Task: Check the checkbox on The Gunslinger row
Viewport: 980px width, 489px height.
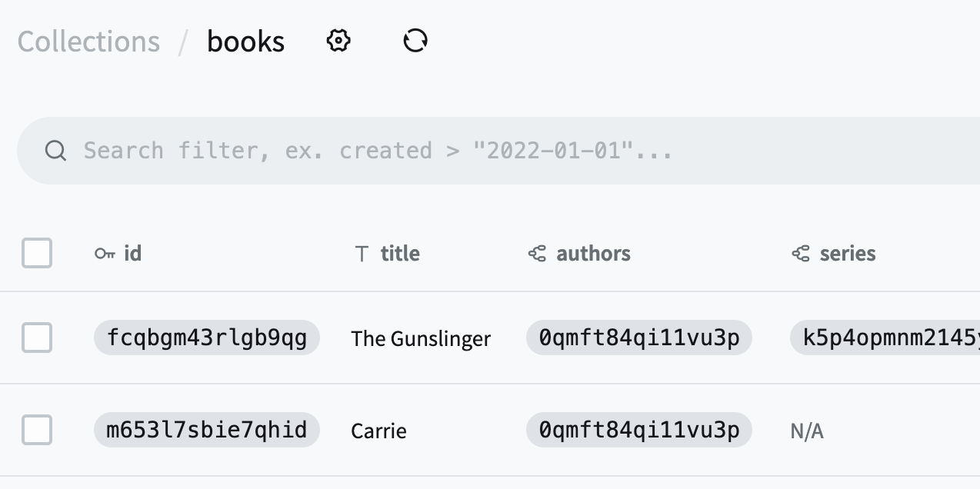Action: 36,338
